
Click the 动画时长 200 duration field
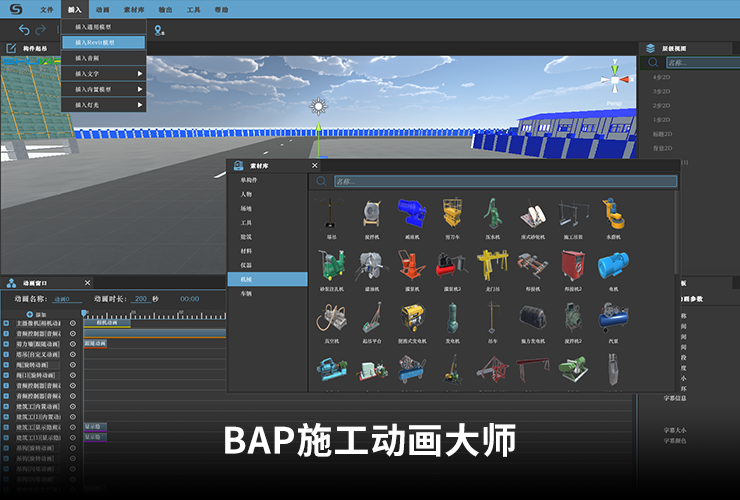(141, 299)
